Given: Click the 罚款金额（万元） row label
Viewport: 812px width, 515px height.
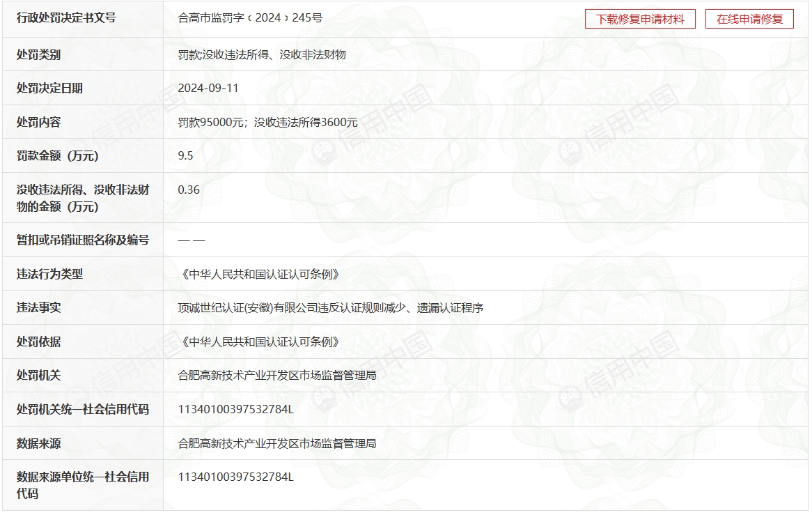Looking at the screenshot, I should pos(58,155).
